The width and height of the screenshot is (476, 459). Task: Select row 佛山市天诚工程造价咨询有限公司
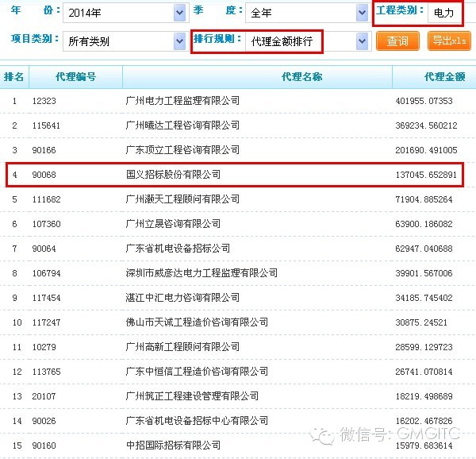coord(238,322)
